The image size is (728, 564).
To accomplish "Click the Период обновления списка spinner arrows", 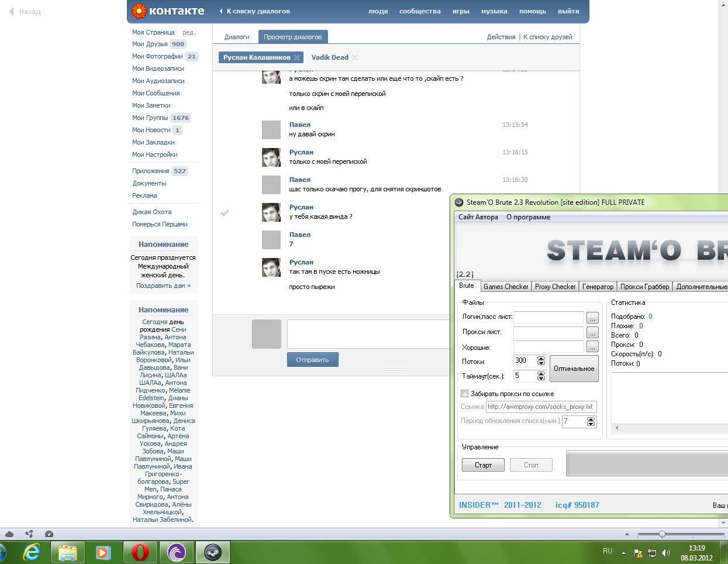I will click(x=591, y=421).
